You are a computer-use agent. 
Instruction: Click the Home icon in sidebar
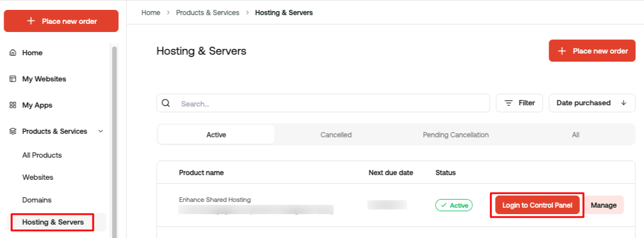pyautogui.click(x=13, y=53)
